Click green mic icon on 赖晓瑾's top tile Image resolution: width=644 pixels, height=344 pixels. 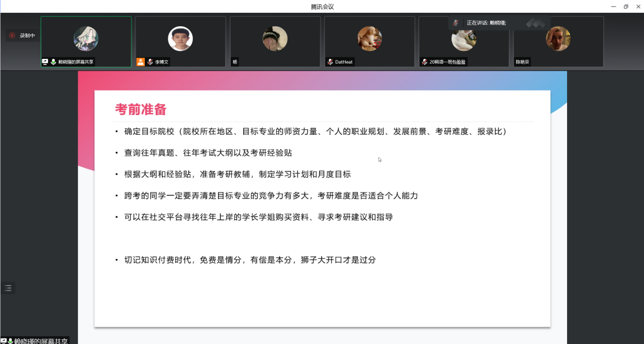(x=53, y=62)
